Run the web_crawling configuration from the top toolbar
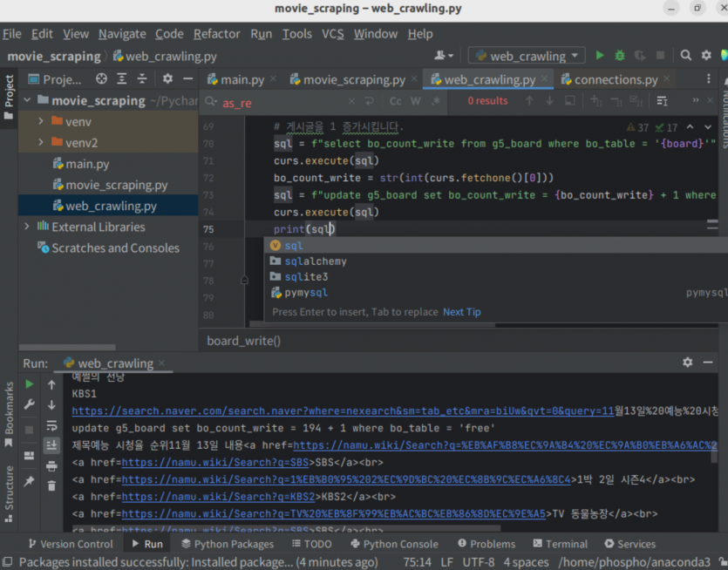The width and height of the screenshot is (728, 570). 599,56
